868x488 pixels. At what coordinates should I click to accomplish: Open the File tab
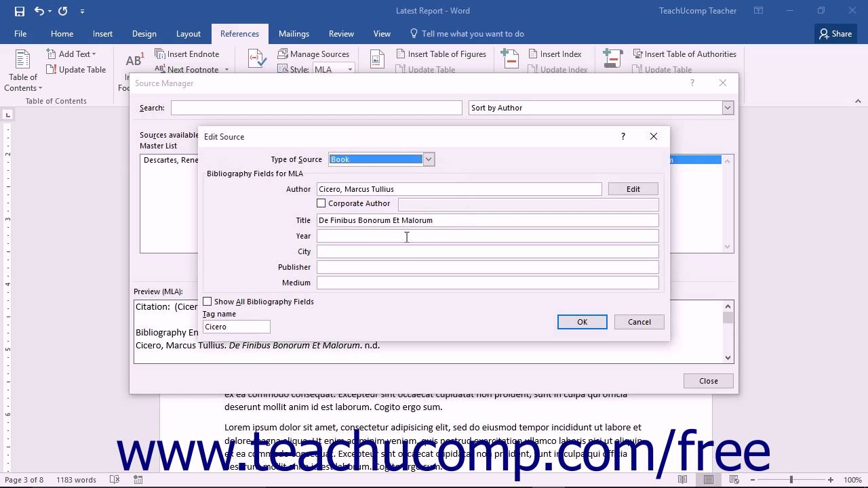coord(20,34)
